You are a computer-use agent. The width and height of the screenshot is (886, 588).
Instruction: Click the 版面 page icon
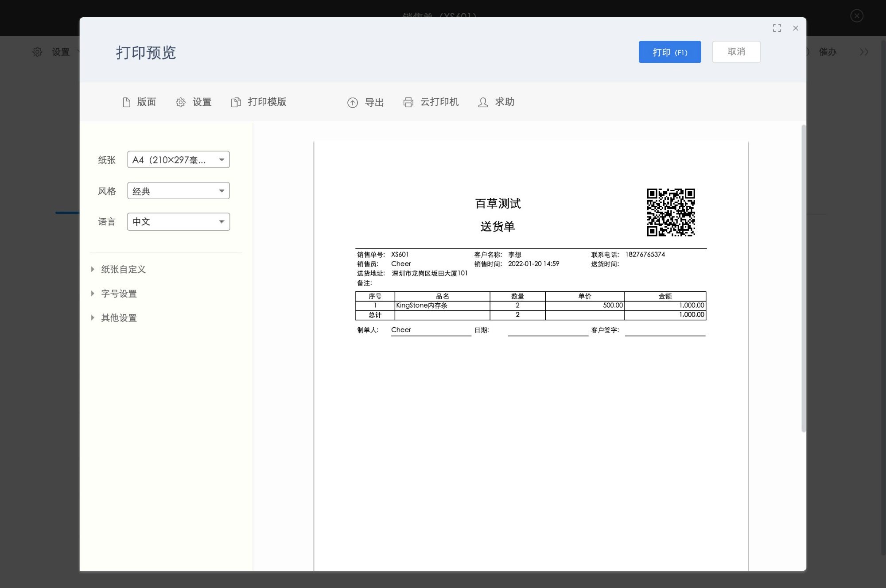coord(127,102)
